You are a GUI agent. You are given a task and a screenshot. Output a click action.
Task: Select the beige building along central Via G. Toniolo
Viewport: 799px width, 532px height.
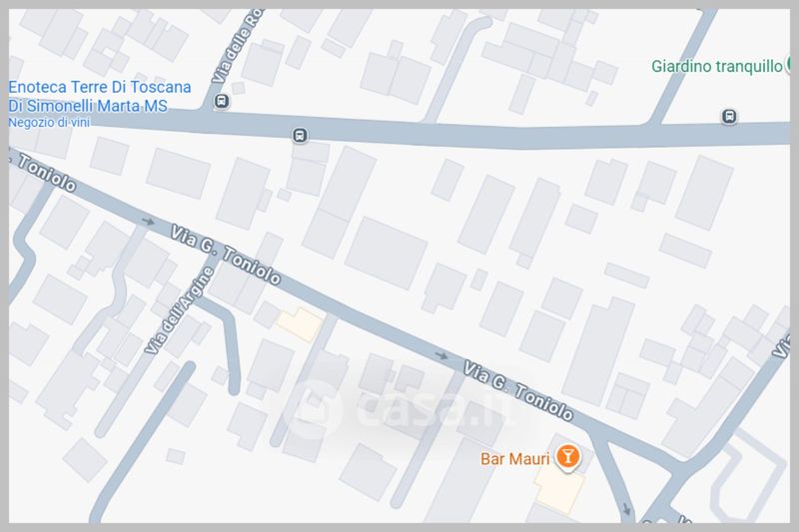(x=300, y=324)
